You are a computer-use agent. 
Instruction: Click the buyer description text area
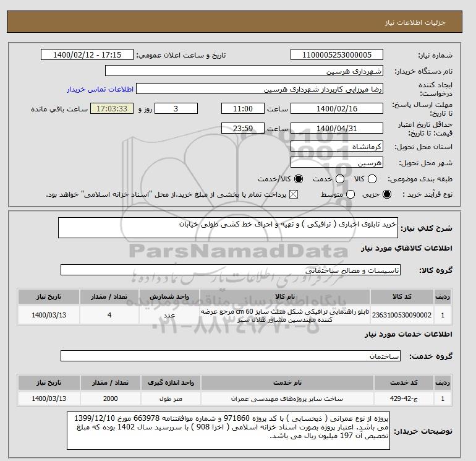click(x=228, y=431)
